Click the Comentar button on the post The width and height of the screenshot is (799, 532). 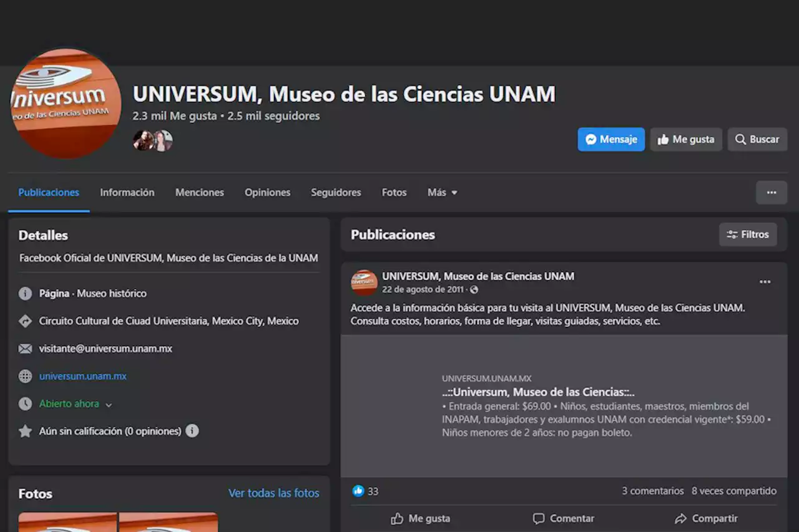tap(563, 518)
